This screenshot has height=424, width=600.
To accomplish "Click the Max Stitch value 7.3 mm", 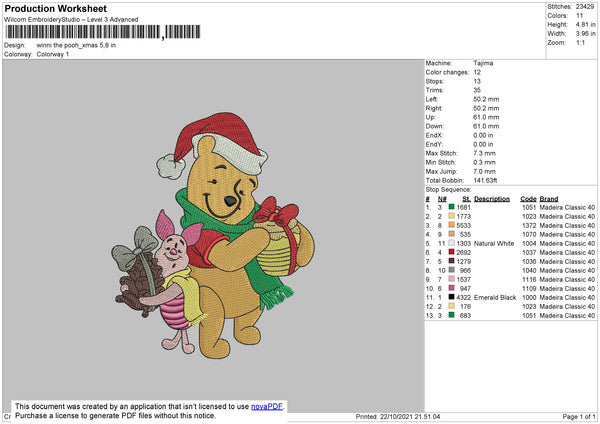I will 484,153.
